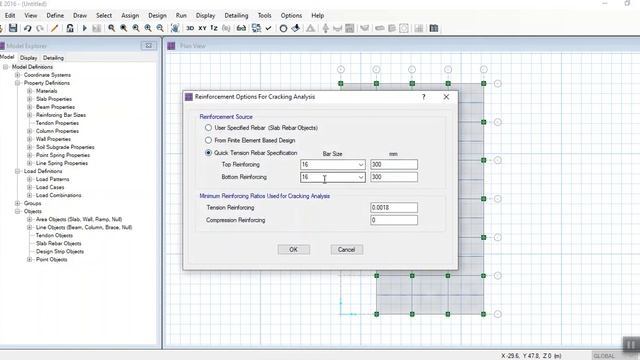Click the book-shaped icon ending the toolbar
640x360 pixels.
(x=434, y=28)
